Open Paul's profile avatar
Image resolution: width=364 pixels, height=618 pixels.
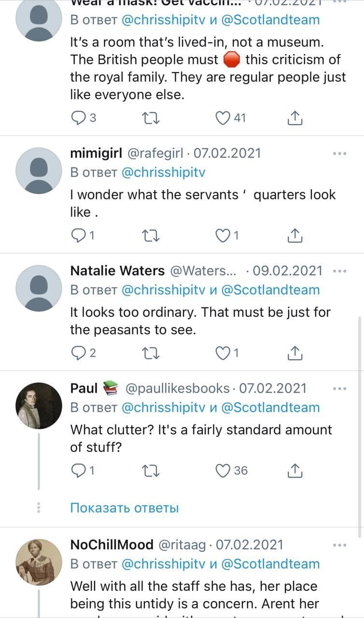(39, 406)
